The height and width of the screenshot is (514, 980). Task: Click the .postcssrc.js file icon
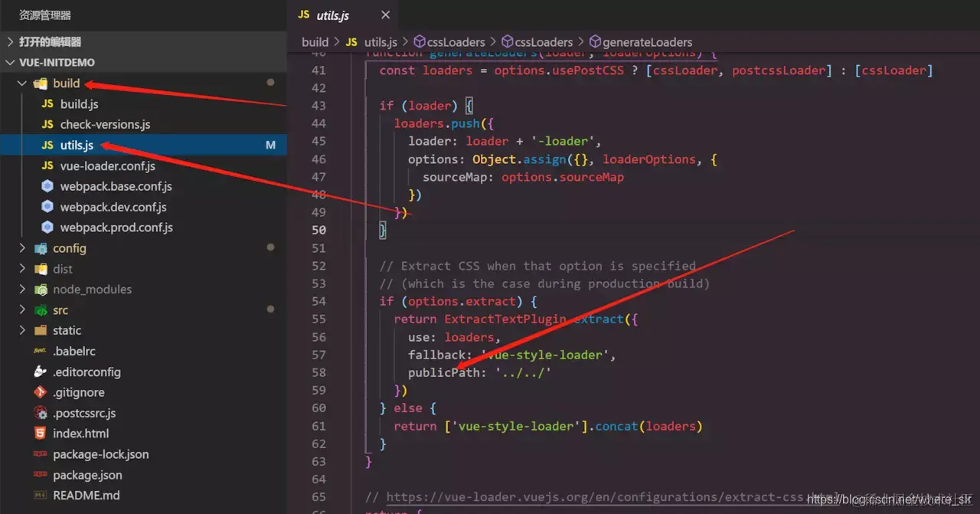41,413
